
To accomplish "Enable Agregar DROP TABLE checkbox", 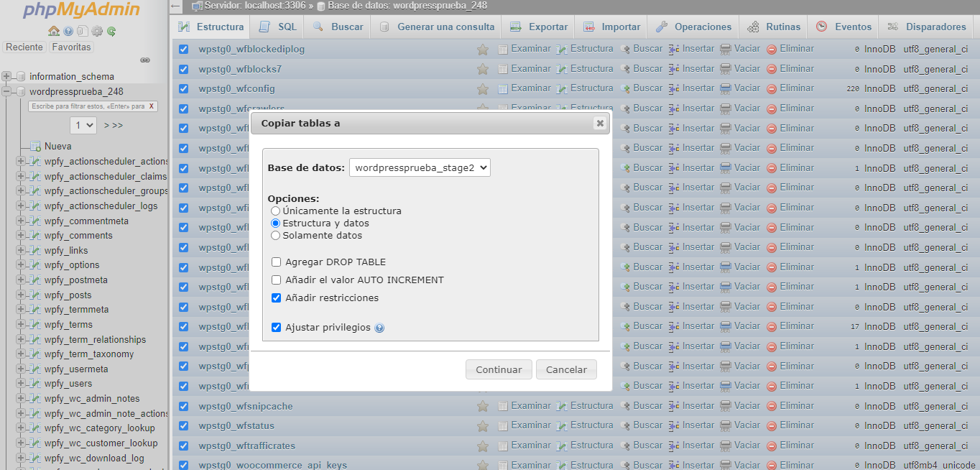I will pos(277,262).
